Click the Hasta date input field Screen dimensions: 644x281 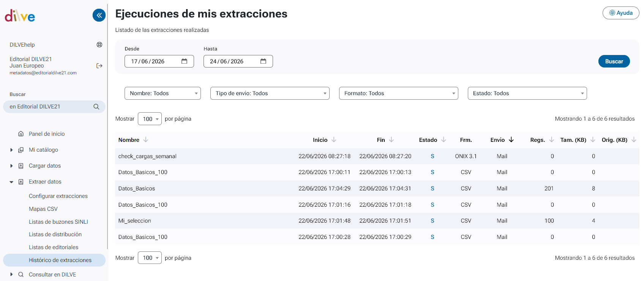(x=238, y=61)
